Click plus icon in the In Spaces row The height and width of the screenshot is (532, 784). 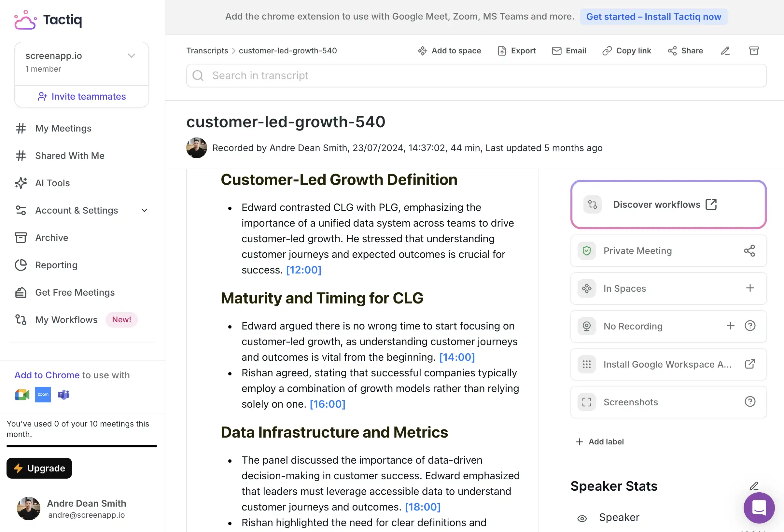tap(749, 288)
